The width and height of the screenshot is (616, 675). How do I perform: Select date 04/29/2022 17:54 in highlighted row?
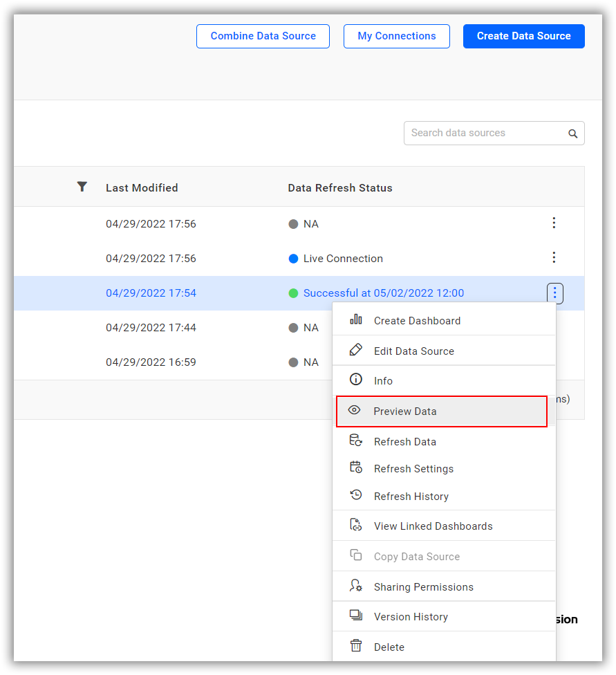(151, 293)
